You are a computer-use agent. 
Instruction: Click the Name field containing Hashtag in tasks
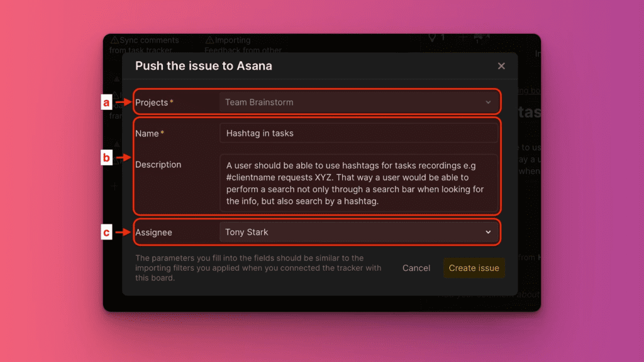coord(358,133)
